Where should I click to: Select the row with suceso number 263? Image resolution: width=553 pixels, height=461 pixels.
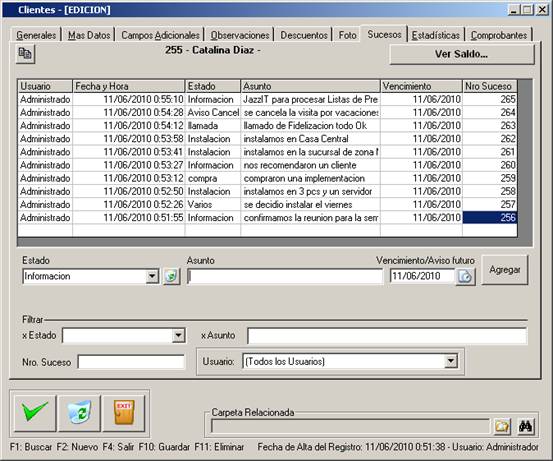pyautogui.click(x=268, y=126)
